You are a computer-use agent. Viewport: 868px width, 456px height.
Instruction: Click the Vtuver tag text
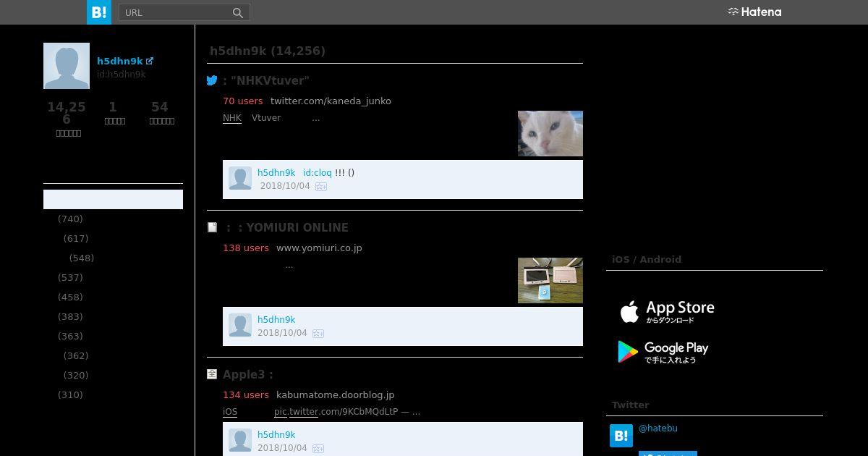[x=266, y=118]
